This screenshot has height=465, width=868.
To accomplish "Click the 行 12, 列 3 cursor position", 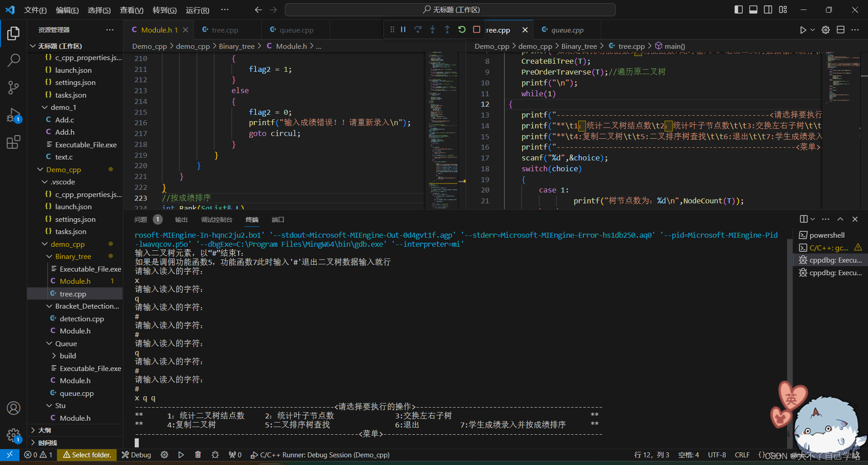I will click(651, 455).
